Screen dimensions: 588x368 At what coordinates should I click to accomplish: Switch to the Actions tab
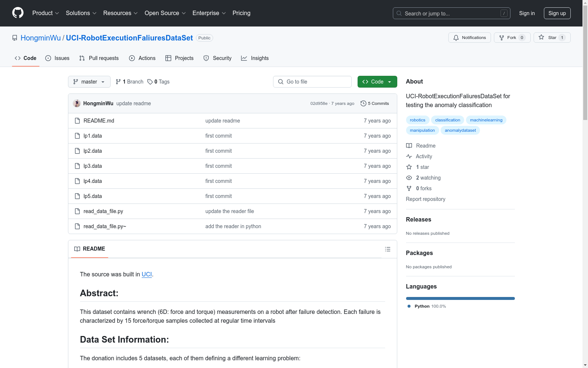(142, 58)
